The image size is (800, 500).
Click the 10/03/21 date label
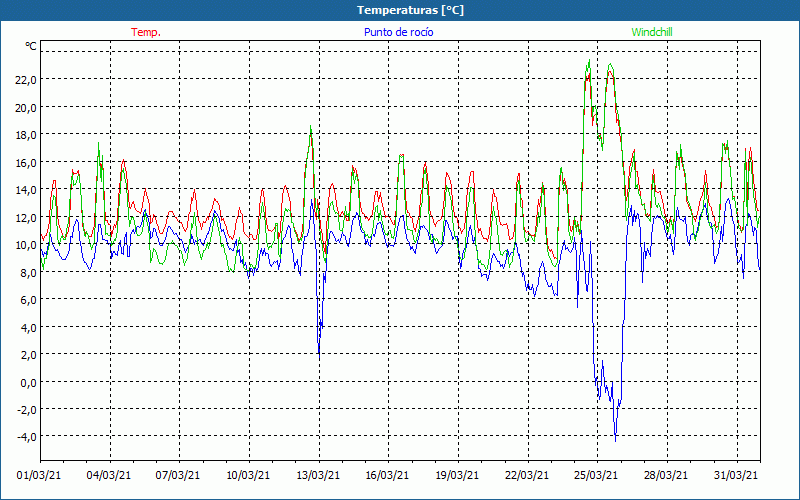click(x=248, y=475)
